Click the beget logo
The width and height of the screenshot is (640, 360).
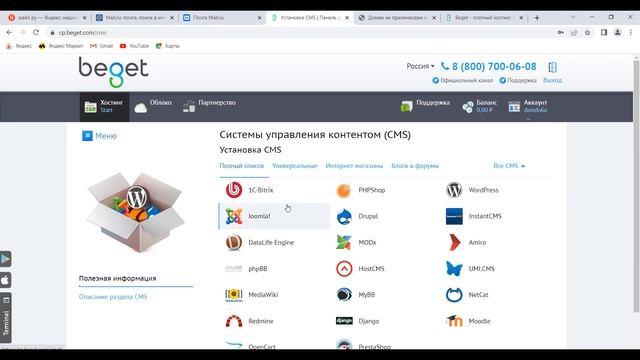113,72
